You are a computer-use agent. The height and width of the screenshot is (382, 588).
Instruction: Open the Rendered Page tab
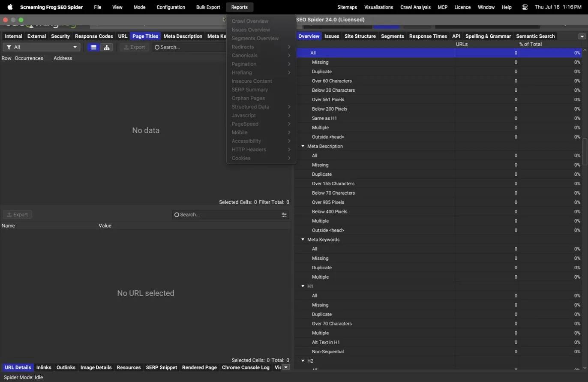[x=199, y=367]
